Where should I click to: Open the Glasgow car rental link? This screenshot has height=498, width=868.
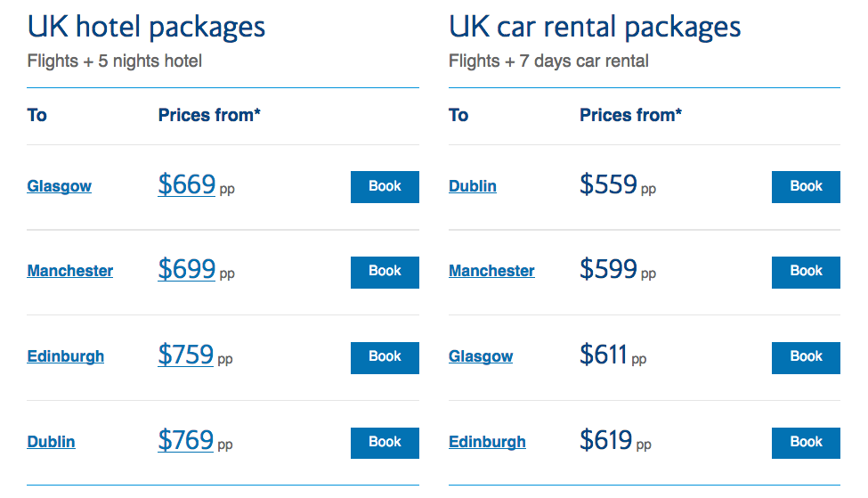click(481, 356)
